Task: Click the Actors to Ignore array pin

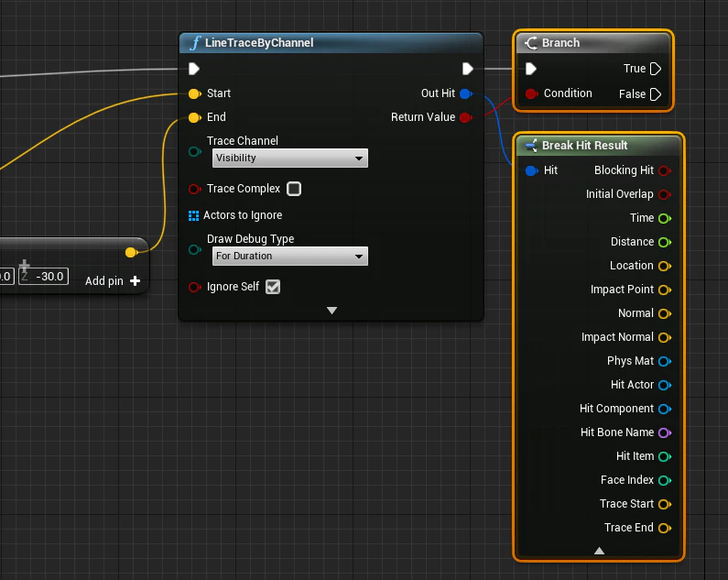Action: point(193,215)
